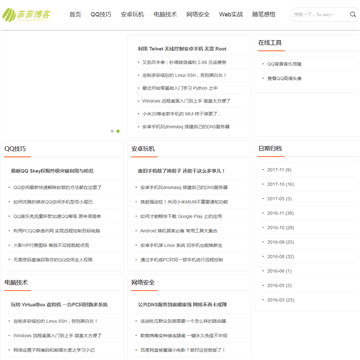Open the 2016-09 (25) archive

281,242
